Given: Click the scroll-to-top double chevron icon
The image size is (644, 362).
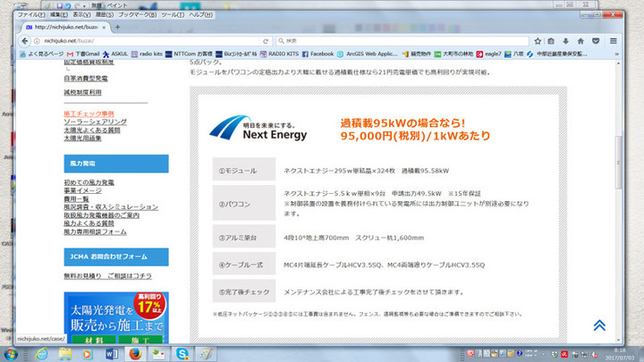Looking at the screenshot, I should tap(599, 325).
